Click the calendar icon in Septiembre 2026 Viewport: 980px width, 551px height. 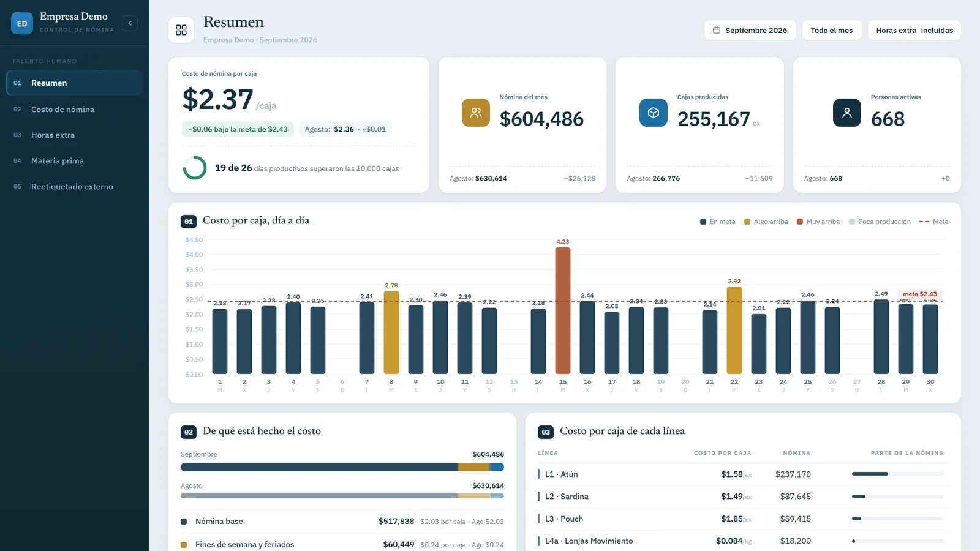[717, 30]
